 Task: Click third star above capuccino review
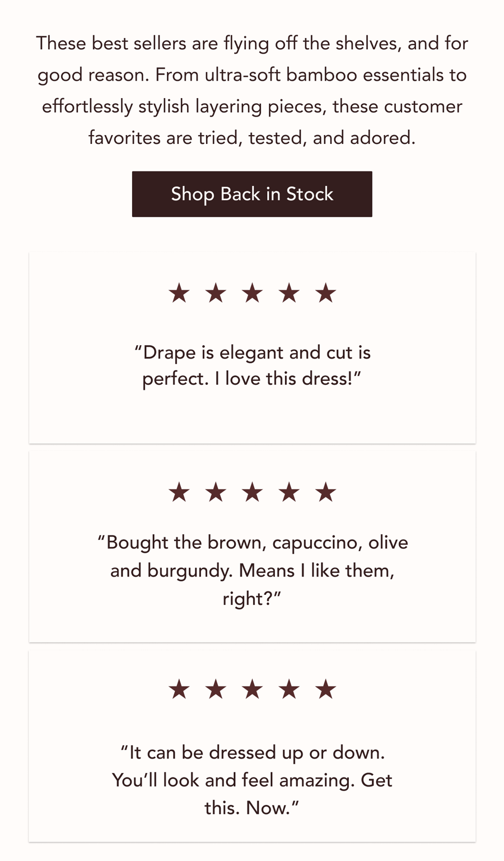(x=253, y=492)
